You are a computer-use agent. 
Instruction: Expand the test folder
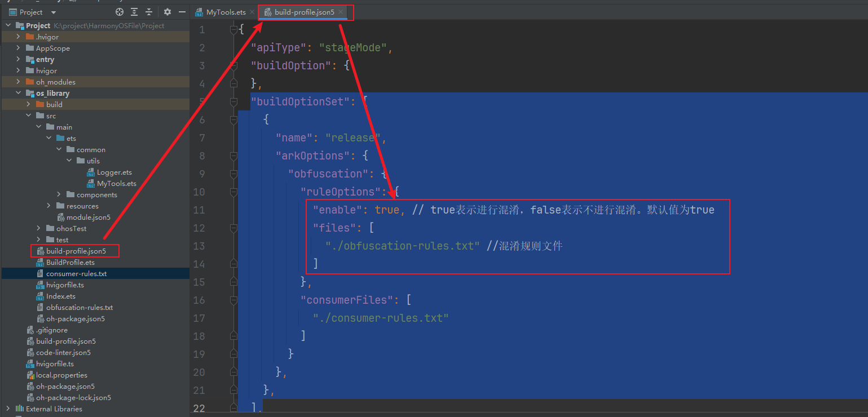click(39, 239)
